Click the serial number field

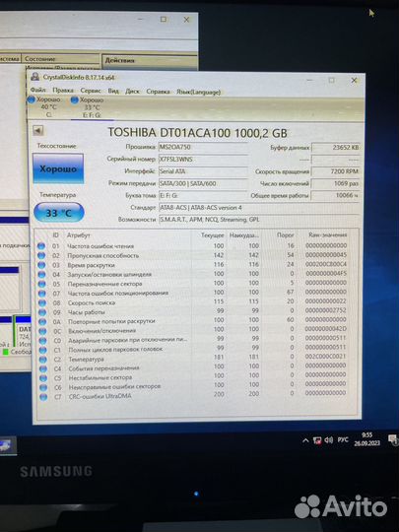(x=203, y=160)
